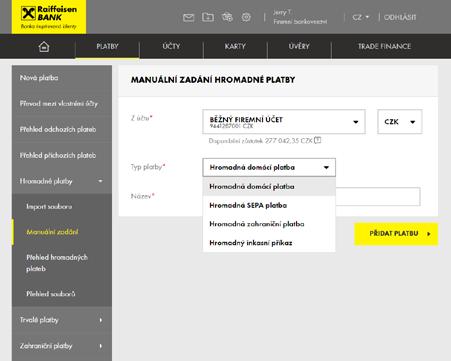
Task: Go to home via house icon
Action: point(44,47)
